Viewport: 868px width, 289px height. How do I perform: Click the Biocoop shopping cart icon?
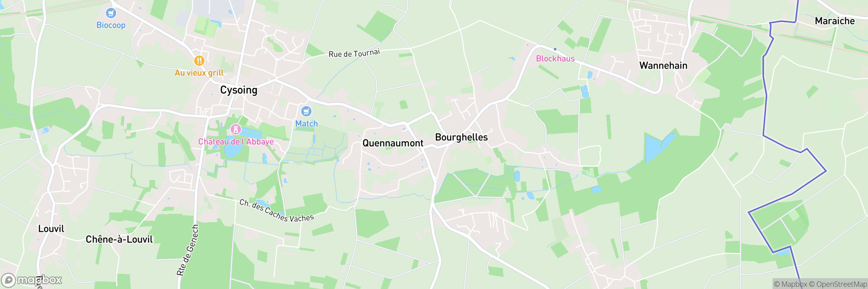111,13
